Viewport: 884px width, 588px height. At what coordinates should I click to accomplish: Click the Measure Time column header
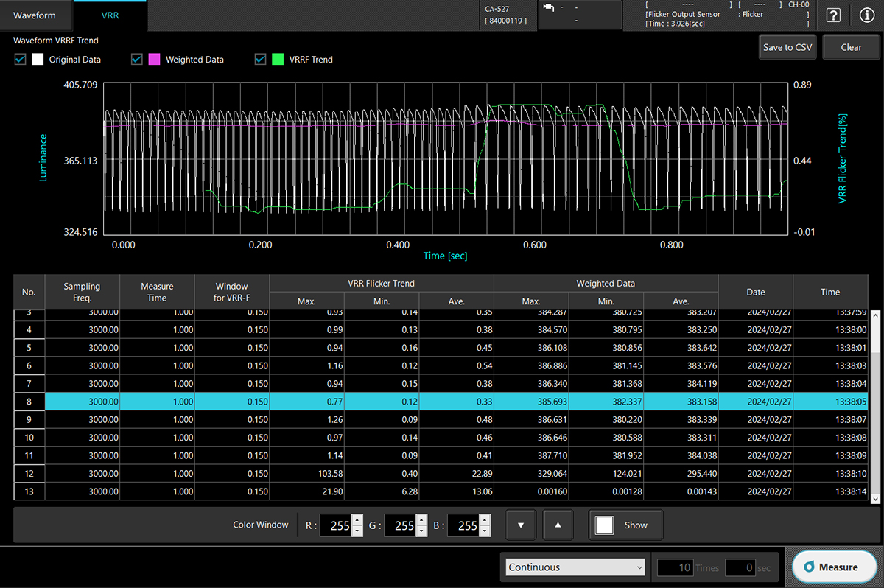coord(157,292)
